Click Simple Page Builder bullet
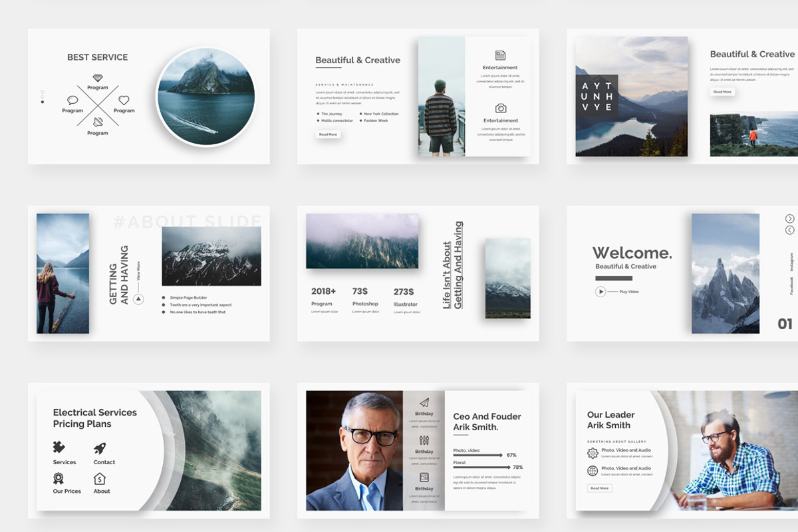The image size is (798, 532). pyautogui.click(x=185, y=298)
